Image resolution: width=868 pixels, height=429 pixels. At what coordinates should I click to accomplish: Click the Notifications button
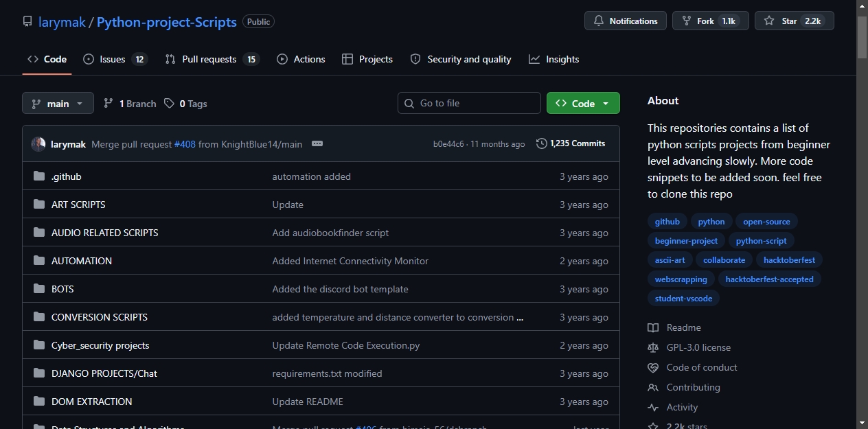pyautogui.click(x=626, y=21)
